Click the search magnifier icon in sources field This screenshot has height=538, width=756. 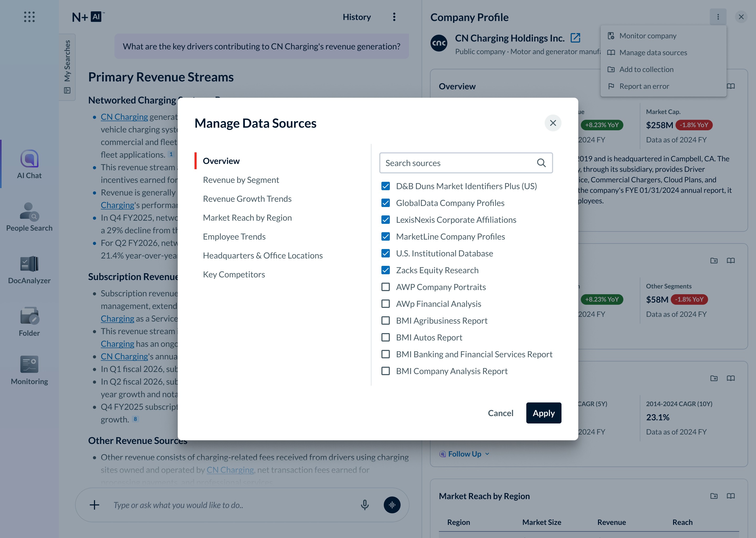pyautogui.click(x=541, y=163)
